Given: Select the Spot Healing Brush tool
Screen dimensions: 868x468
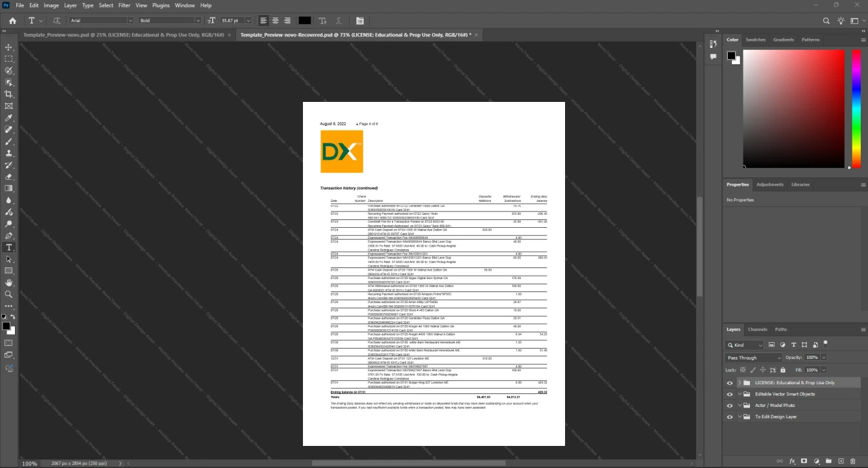Looking at the screenshot, I should click(9, 130).
